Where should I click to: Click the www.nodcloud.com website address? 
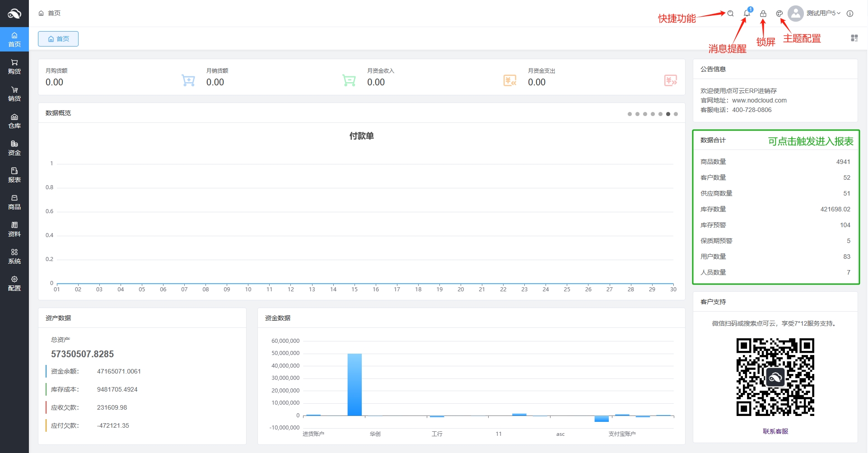759,100
